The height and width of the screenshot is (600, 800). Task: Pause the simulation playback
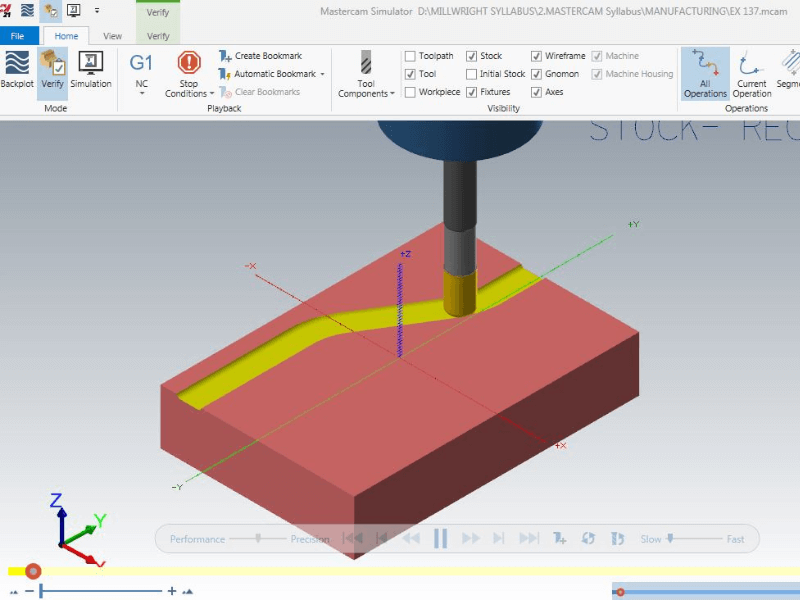[x=440, y=539]
